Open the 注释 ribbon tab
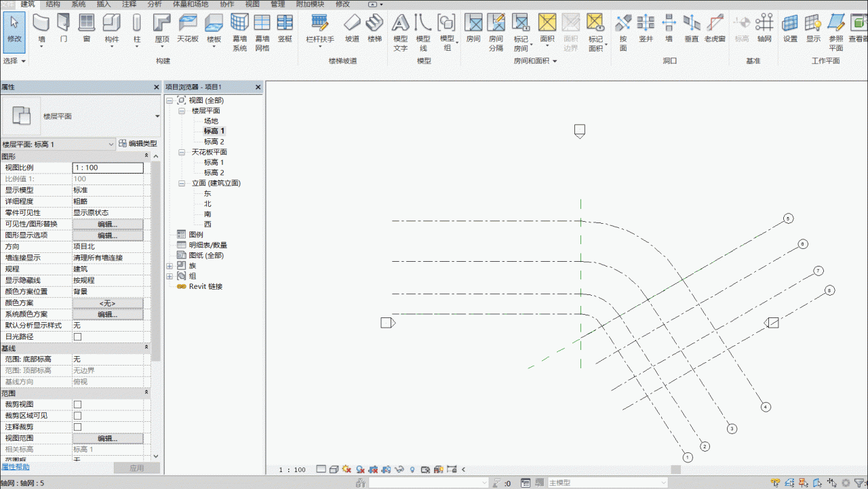This screenshot has width=868, height=489. (x=129, y=4)
